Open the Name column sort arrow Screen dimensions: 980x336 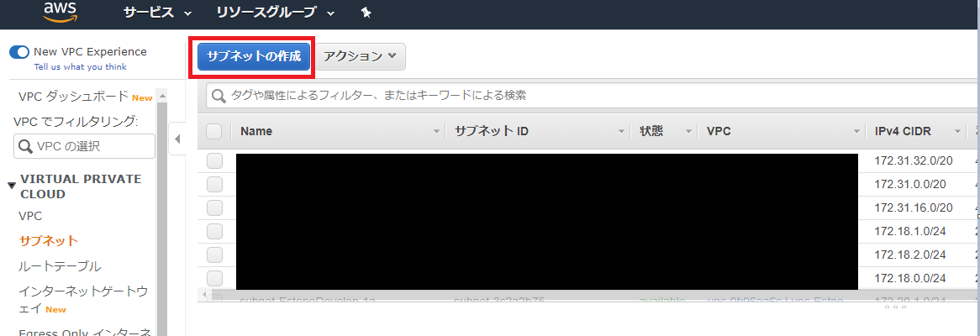pos(437,132)
